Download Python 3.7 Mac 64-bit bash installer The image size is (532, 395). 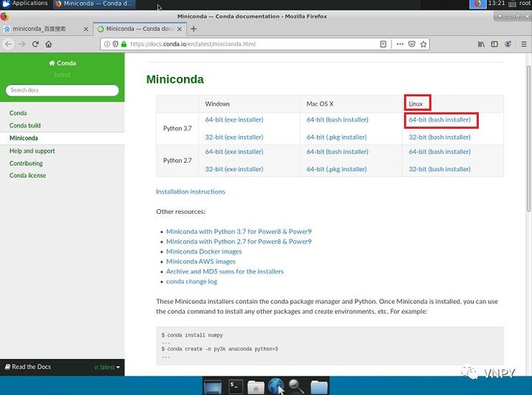point(337,120)
